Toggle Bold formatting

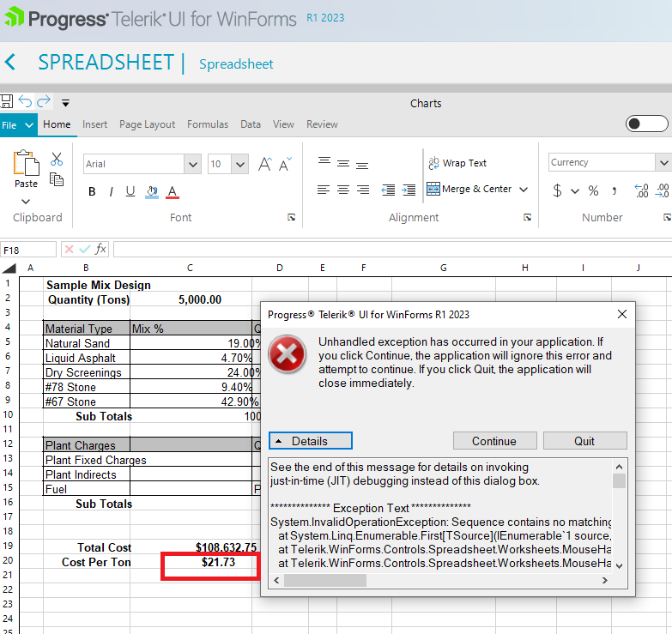(92, 191)
